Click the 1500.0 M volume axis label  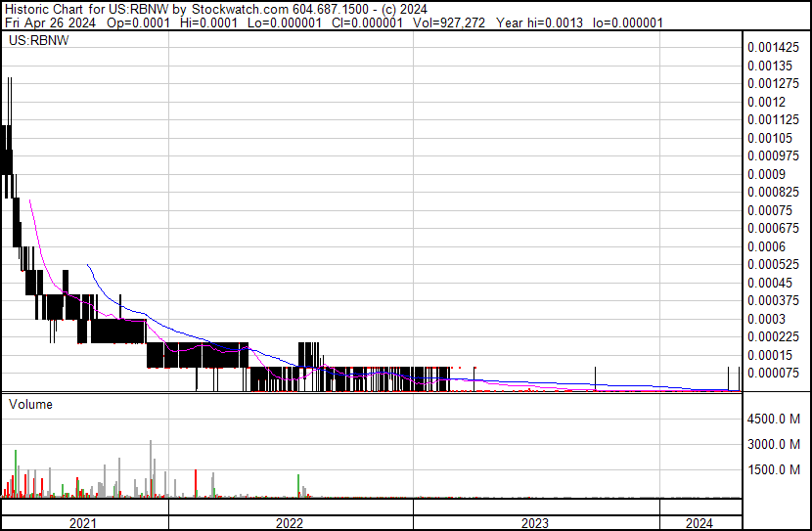coord(774,469)
